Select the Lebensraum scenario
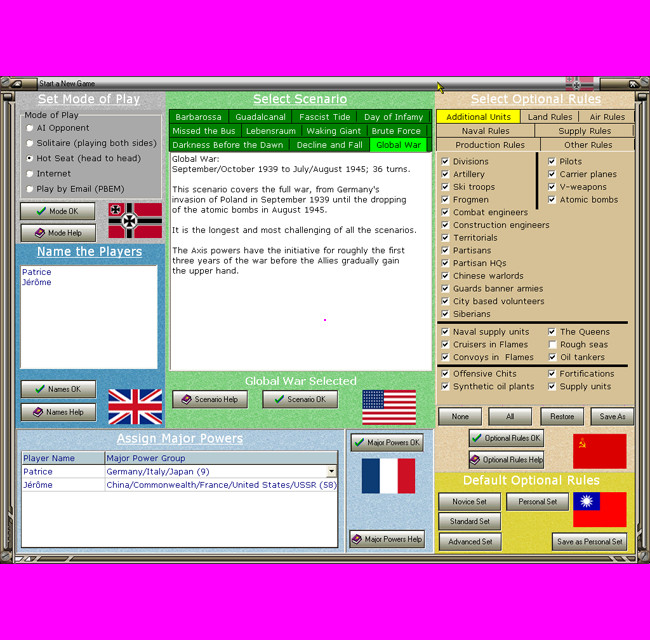Image resolution: width=650 pixels, height=640 pixels. [x=271, y=131]
